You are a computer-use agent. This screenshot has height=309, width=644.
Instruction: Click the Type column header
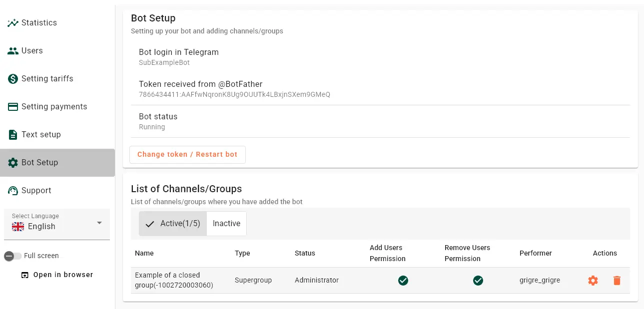coord(242,254)
